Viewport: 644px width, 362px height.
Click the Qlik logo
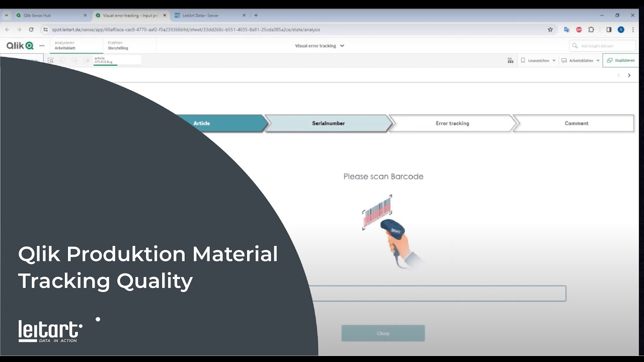[20, 46]
